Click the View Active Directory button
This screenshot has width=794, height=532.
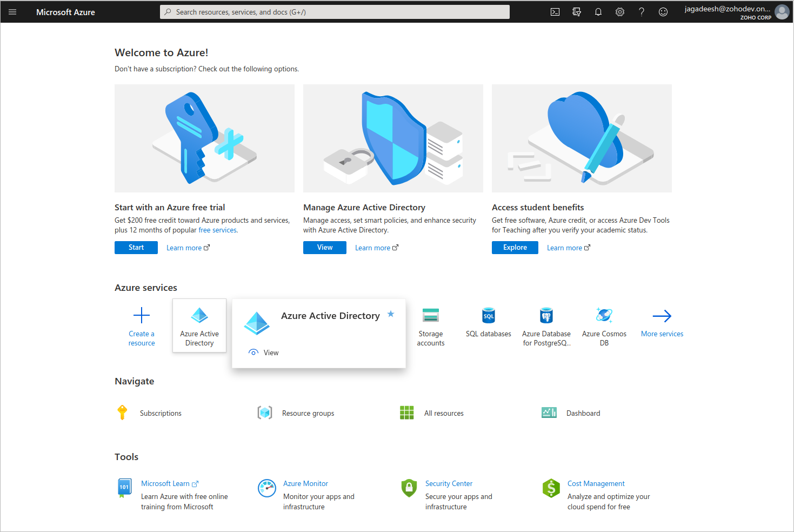325,248
